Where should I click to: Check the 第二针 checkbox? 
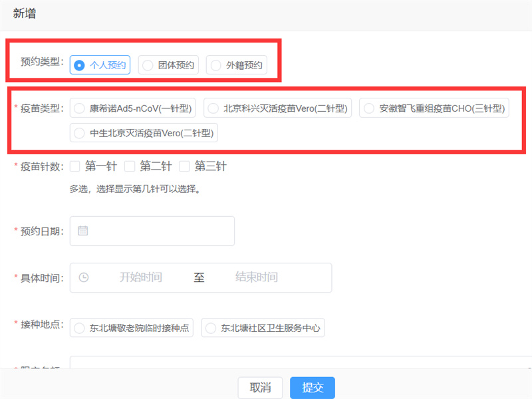point(130,166)
